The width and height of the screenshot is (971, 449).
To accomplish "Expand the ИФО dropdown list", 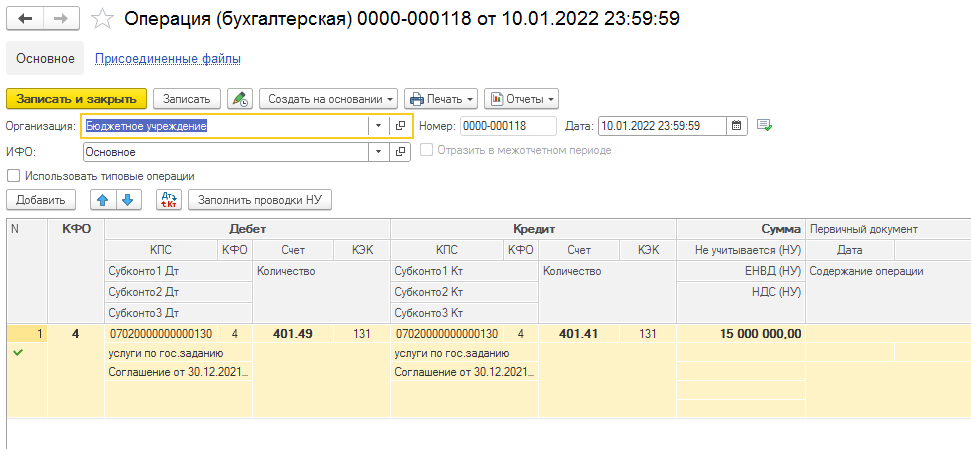I will coord(378,152).
